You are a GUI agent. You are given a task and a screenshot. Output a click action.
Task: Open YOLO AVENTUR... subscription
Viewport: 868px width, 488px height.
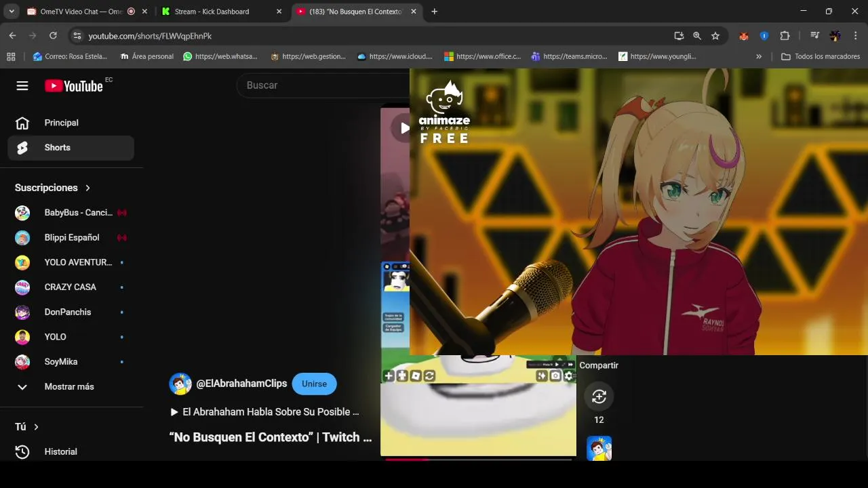(x=71, y=262)
